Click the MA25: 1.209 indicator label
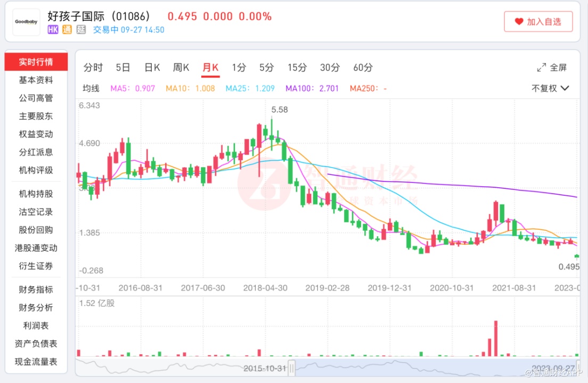Screen dimensions: 588x383 click(250, 88)
